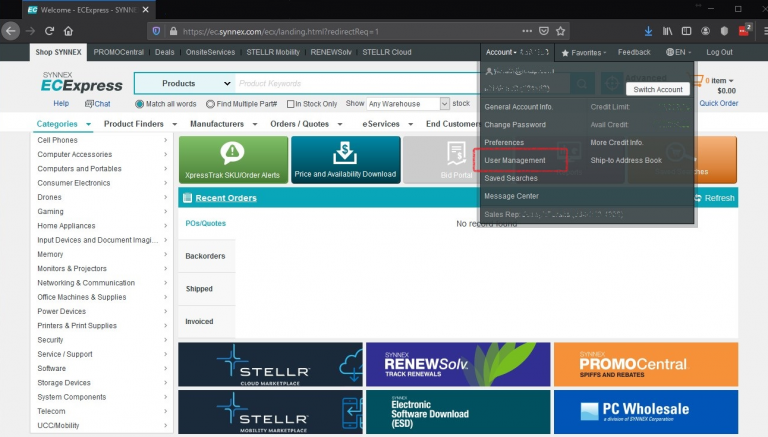Open Saved Searches in Account menu

pyautogui.click(x=511, y=178)
